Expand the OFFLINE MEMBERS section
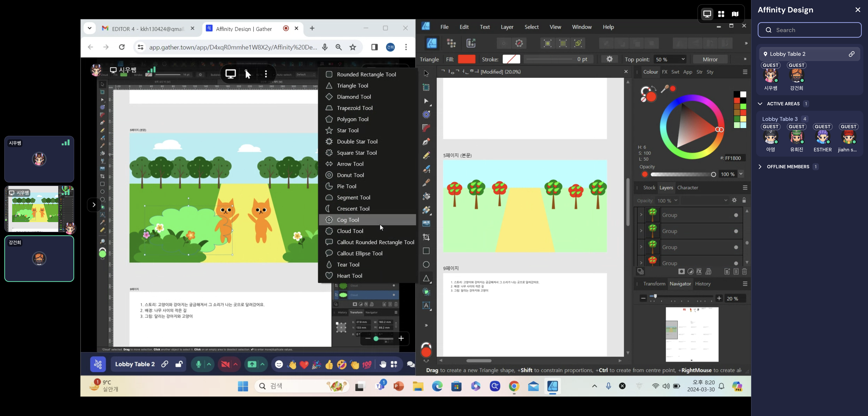The width and height of the screenshot is (868, 416). pyautogui.click(x=760, y=167)
